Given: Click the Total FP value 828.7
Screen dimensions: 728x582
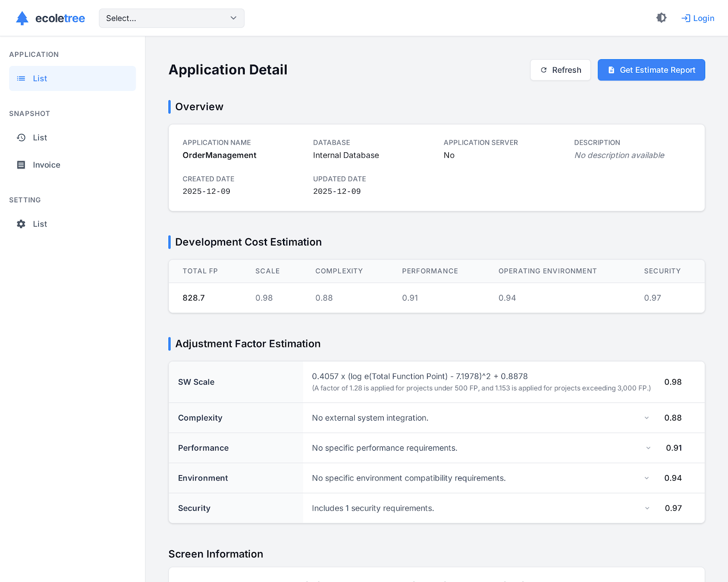Looking at the screenshot, I should pyautogui.click(x=193, y=298).
